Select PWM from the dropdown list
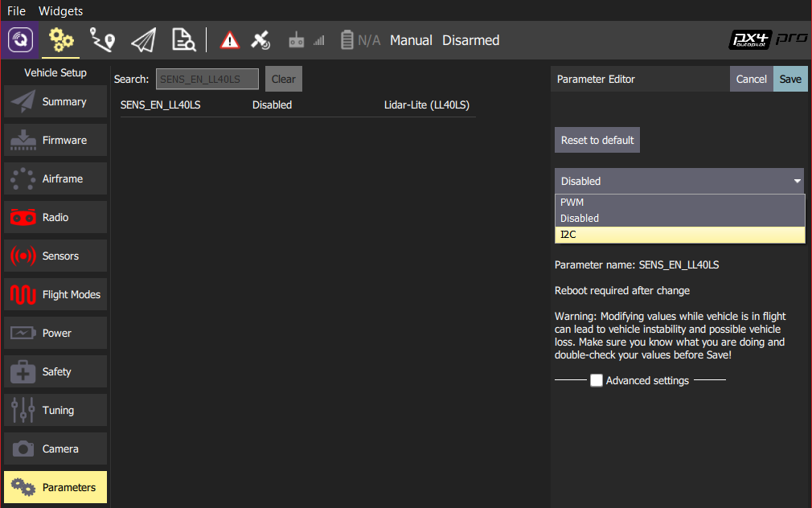 pos(679,203)
